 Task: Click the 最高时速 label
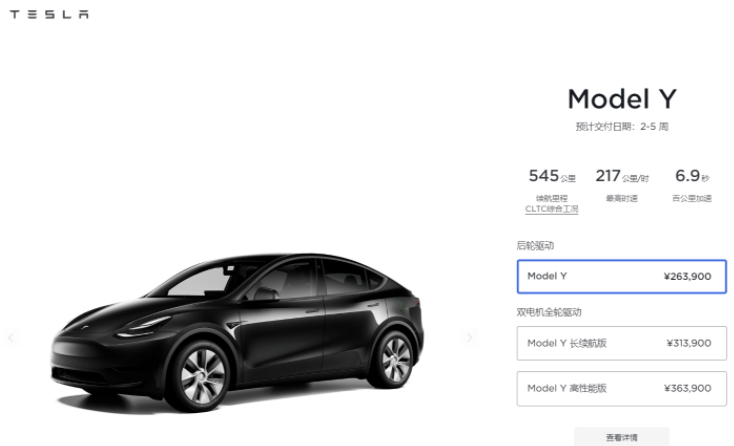(x=622, y=198)
